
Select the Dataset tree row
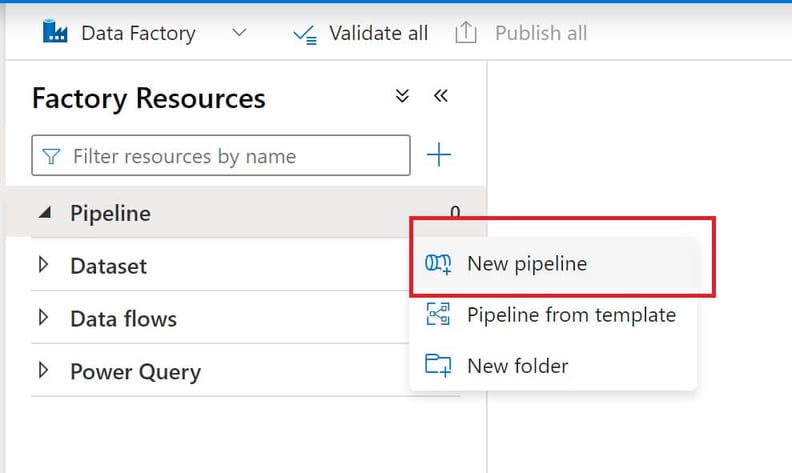(x=220, y=265)
